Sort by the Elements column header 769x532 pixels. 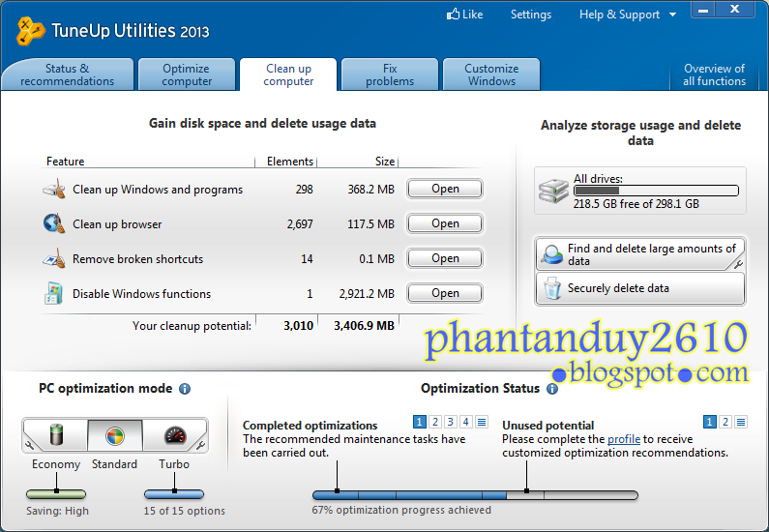(x=286, y=162)
